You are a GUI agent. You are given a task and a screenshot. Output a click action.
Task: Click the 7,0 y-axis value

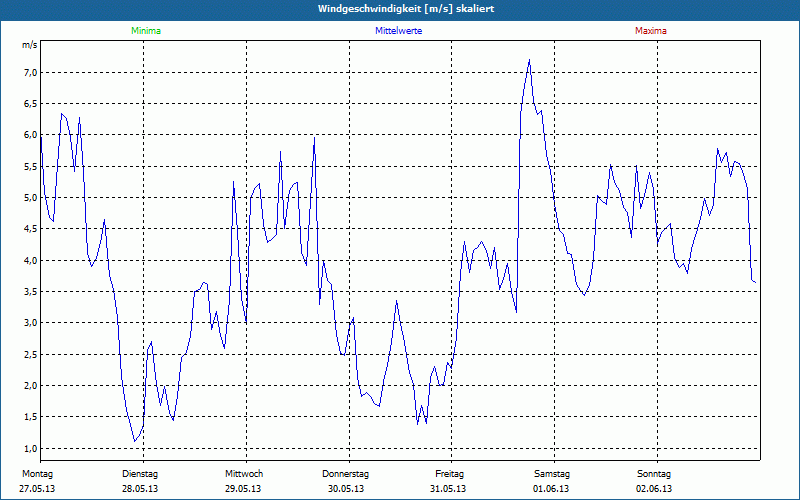point(31,72)
